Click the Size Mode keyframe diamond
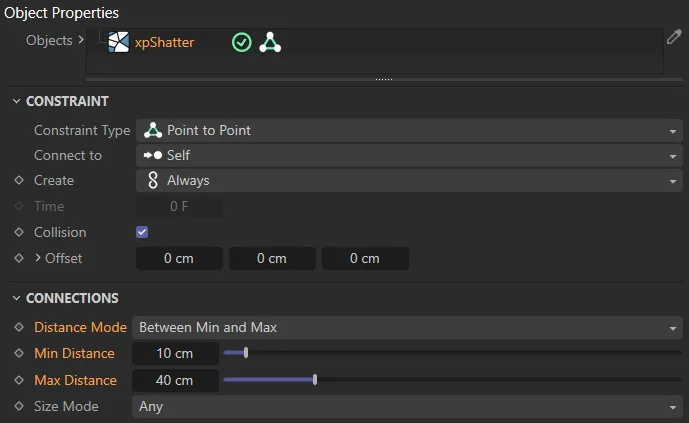This screenshot has height=423, width=689. [x=19, y=407]
